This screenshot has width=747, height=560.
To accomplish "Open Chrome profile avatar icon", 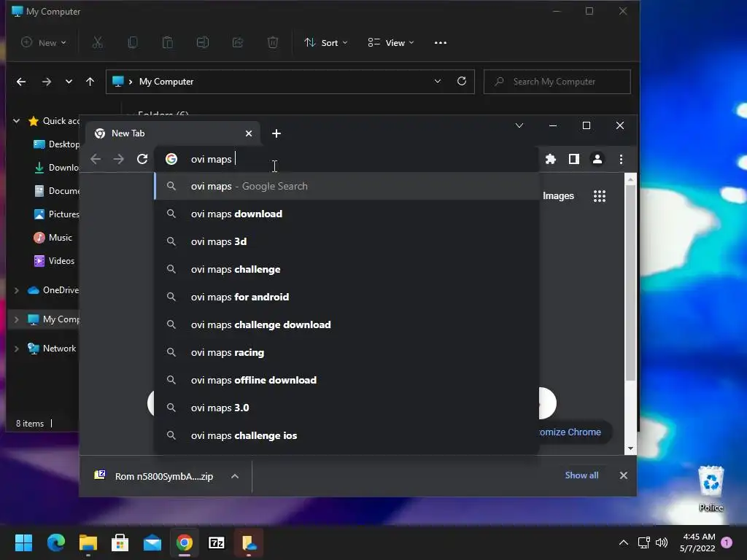I will [597, 159].
